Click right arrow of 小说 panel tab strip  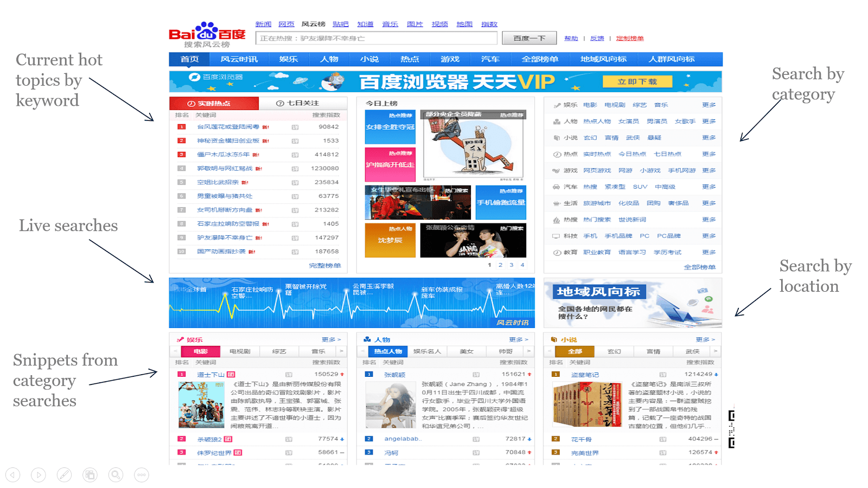pyautogui.click(x=716, y=351)
